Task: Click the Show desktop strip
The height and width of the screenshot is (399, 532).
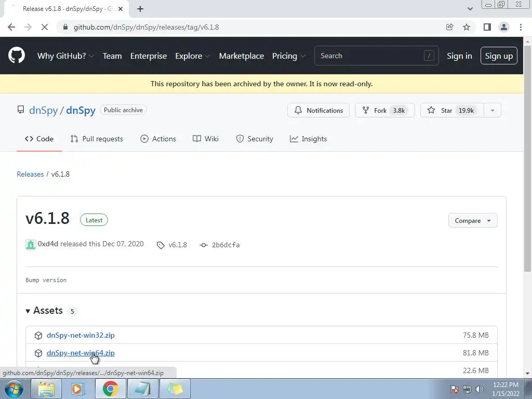Action: point(528,389)
